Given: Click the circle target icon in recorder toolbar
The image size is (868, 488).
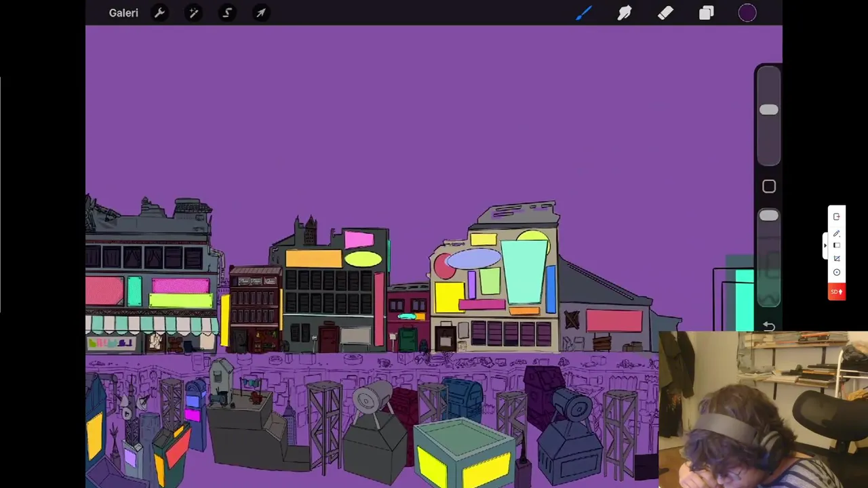Looking at the screenshot, I should [836, 272].
